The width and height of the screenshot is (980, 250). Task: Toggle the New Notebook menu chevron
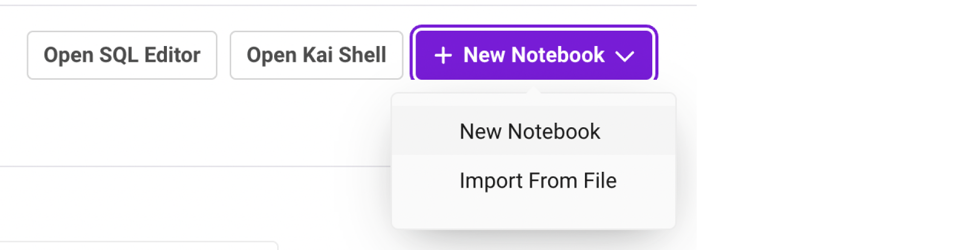tap(625, 56)
